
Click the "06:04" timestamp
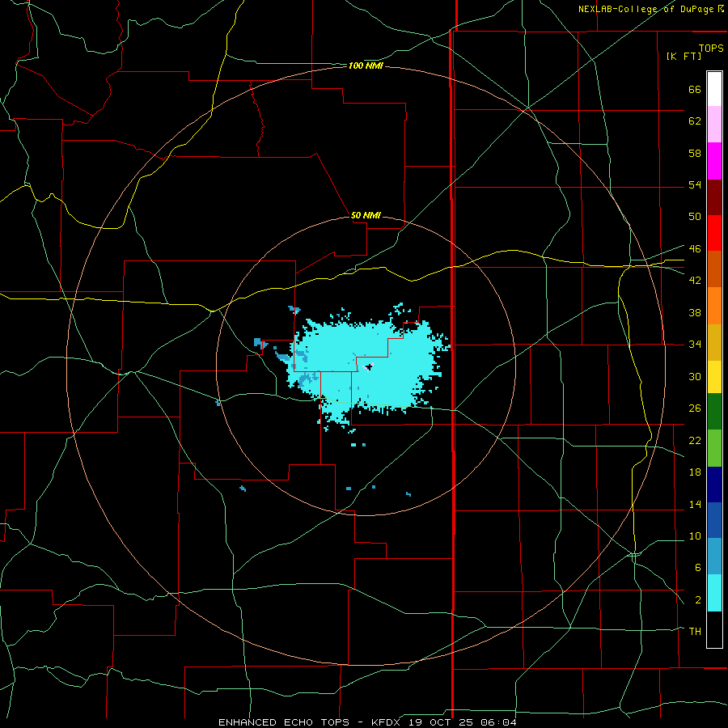[x=498, y=722]
